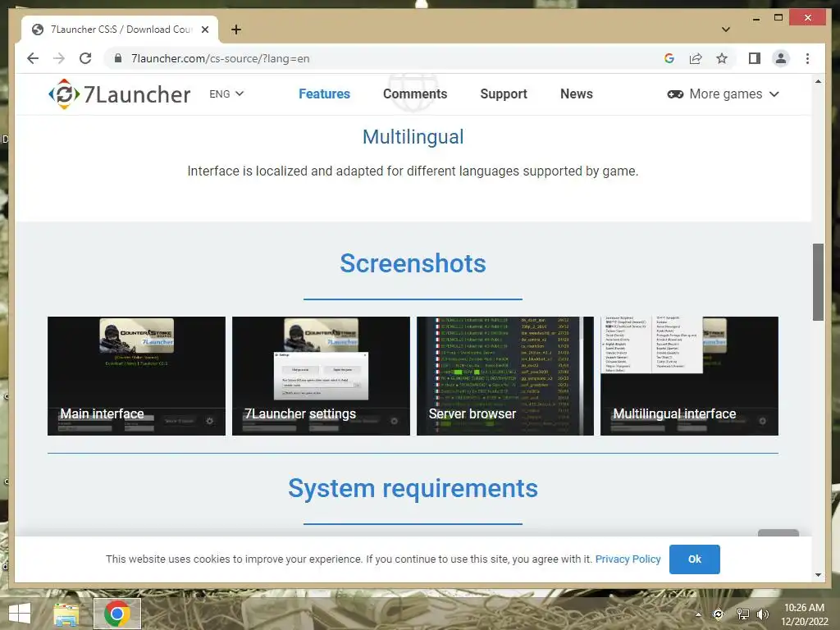The image size is (840, 630).
Task: Open site info via the padlock icon
Action: 118,58
